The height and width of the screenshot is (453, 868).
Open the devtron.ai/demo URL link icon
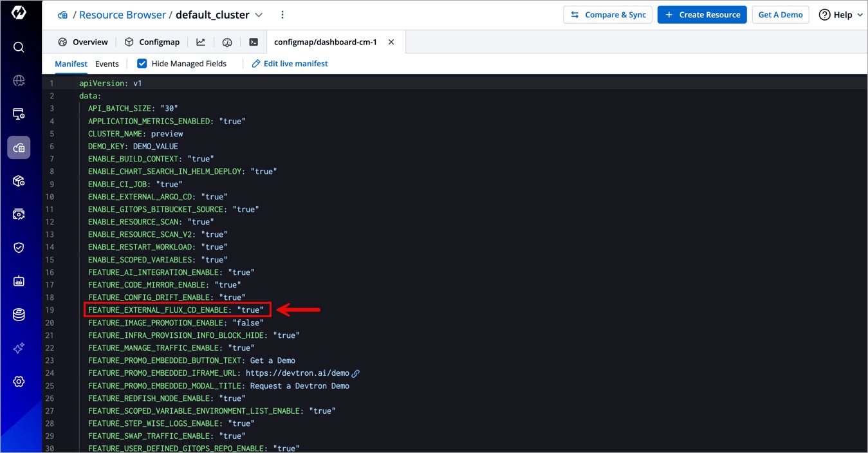pyautogui.click(x=356, y=373)
